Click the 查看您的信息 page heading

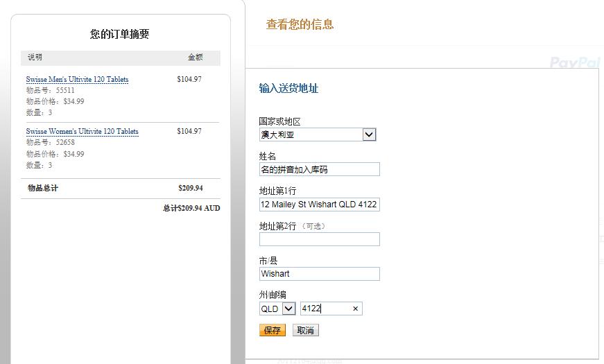300,24
